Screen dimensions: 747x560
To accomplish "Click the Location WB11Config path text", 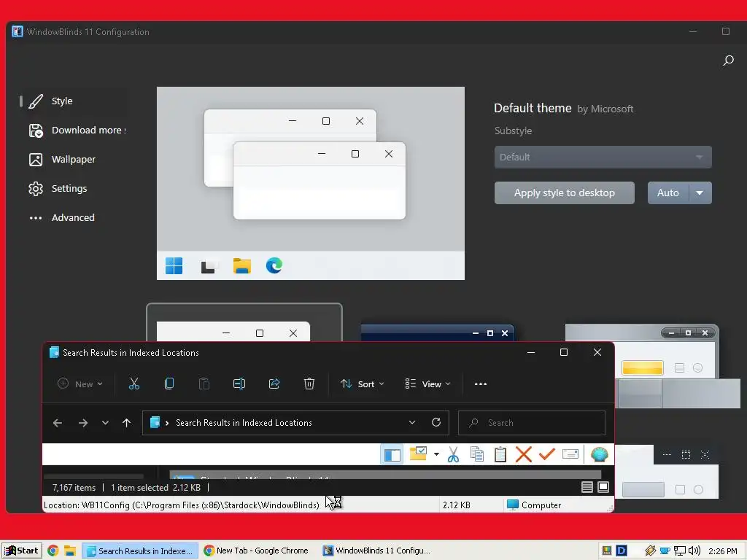I will click(x=182, y=505).
